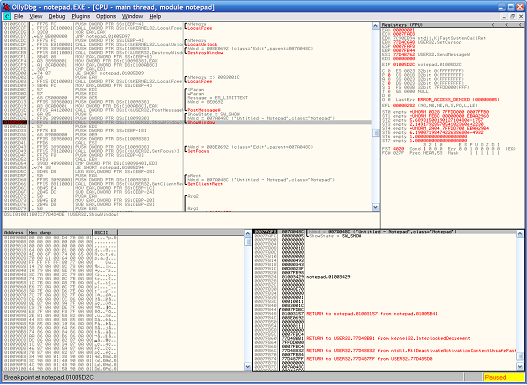Select RETURN to notepad.01003157 stack line
The image size is (527, 385).
(372, 314)
